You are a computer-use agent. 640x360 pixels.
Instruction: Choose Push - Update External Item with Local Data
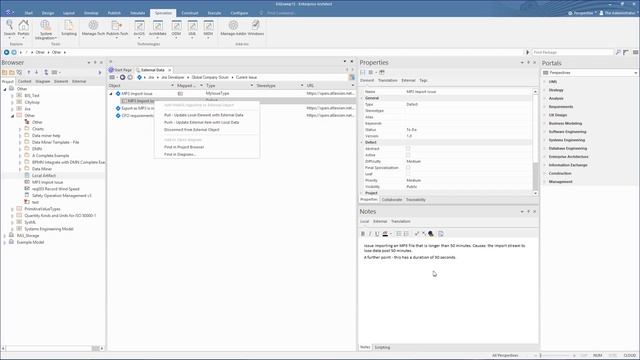pyautogui.click(x=201, y=122)
